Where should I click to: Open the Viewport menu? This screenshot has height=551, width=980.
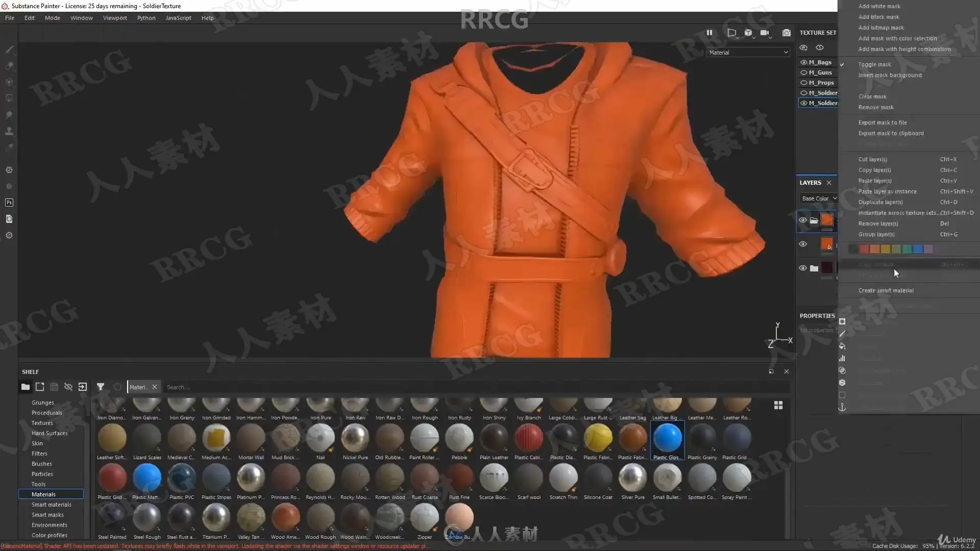coord(115,18)
